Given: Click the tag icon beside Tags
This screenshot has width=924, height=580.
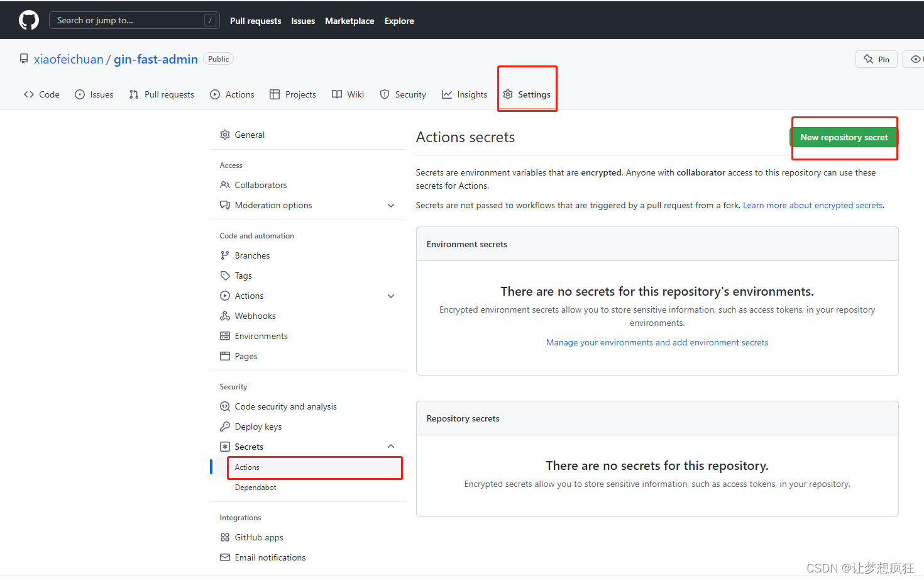Looking at the screenshot, I should (x=225, y=276).
